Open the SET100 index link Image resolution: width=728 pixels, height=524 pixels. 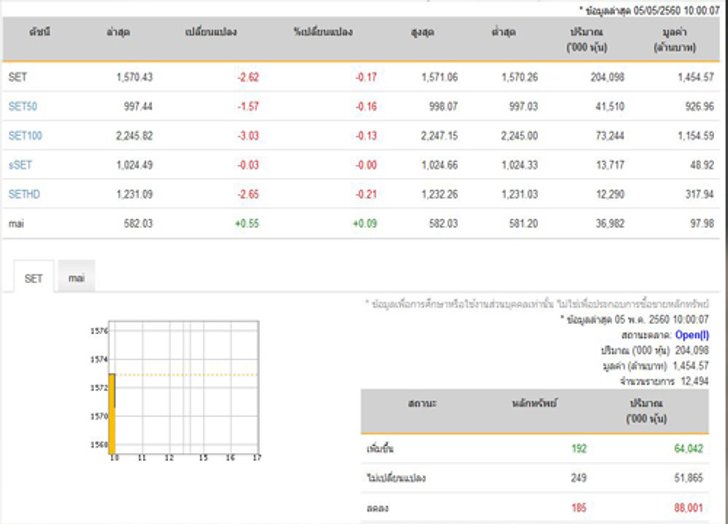click(25, 136)
